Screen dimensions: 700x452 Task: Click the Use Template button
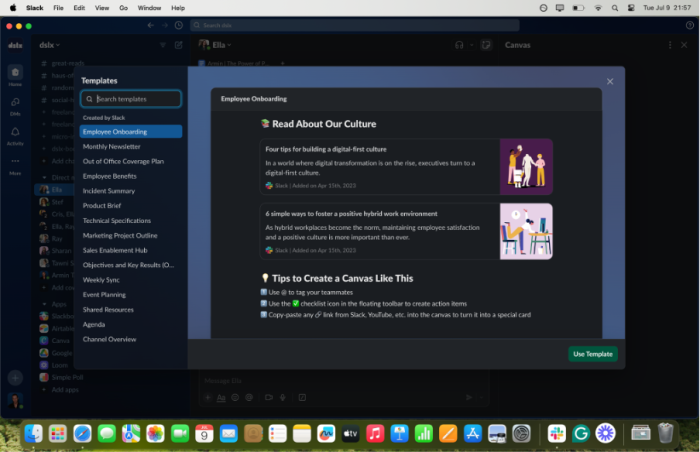[x=592, y=354]
